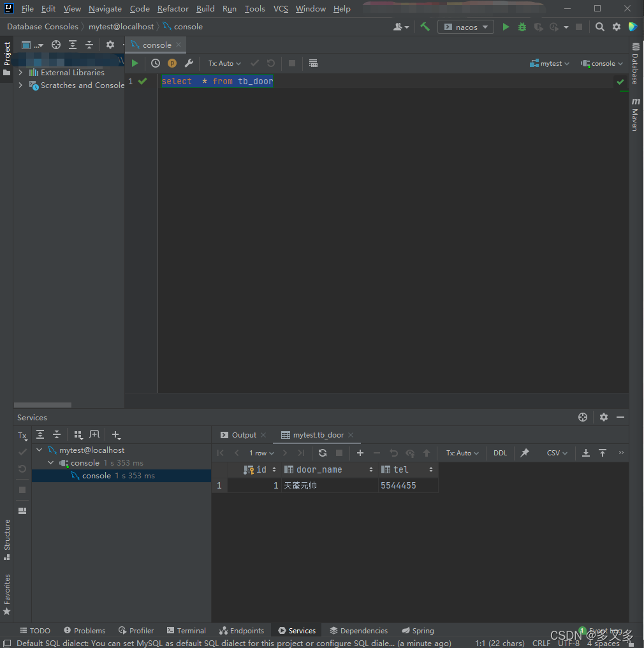Switch to the Output tab
Image resolution: width=644 pixels, height=648 pixels.
click(244, 435)
